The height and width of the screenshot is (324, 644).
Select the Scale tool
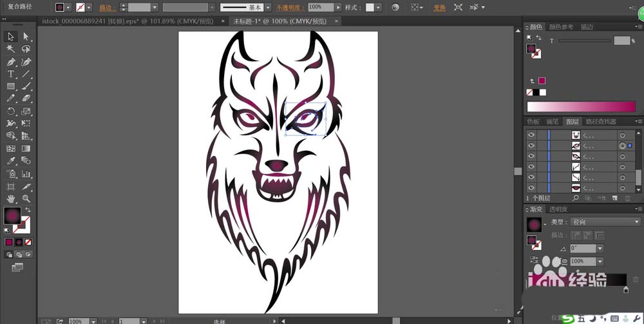point(26,111)
